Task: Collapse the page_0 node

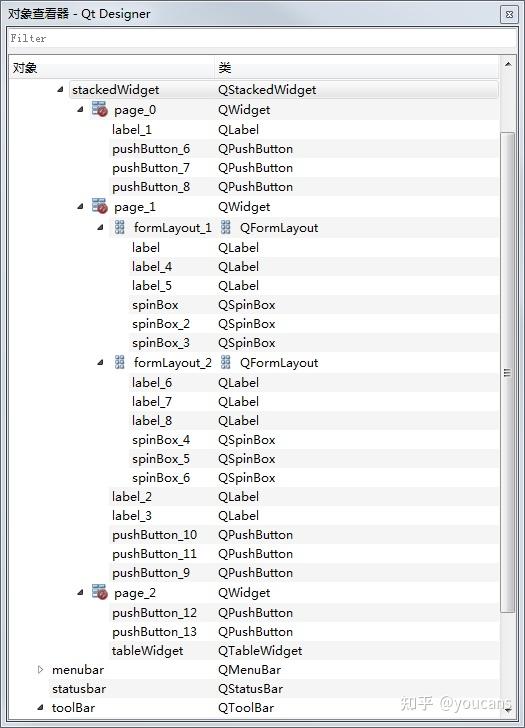Action: pos(80,110)
